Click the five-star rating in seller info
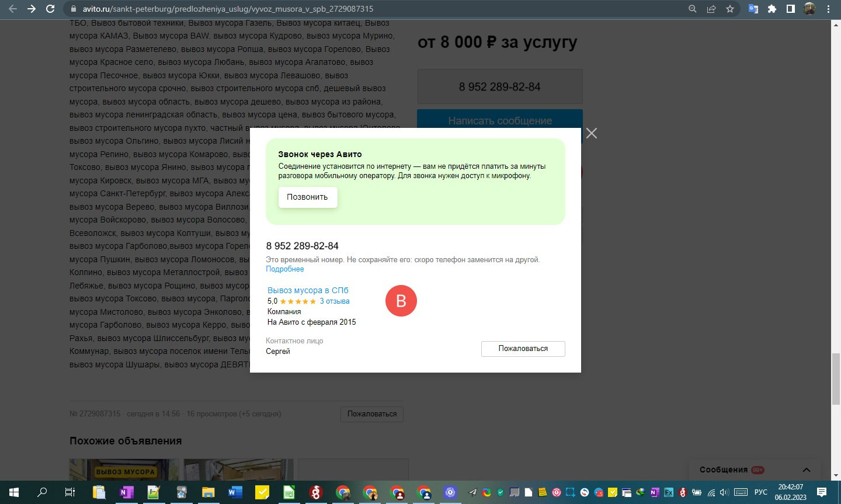841x504 pixels. click(298, 301)
